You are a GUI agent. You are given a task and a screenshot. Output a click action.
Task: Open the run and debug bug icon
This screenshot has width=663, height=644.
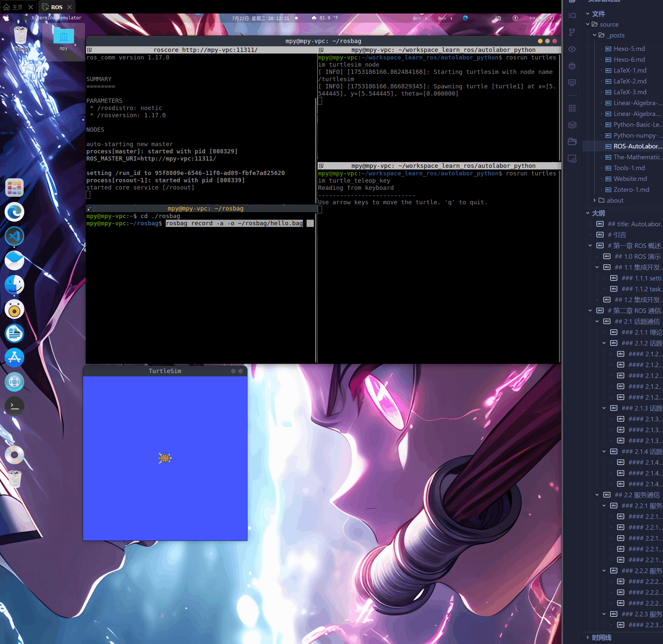tap(572, 66)
